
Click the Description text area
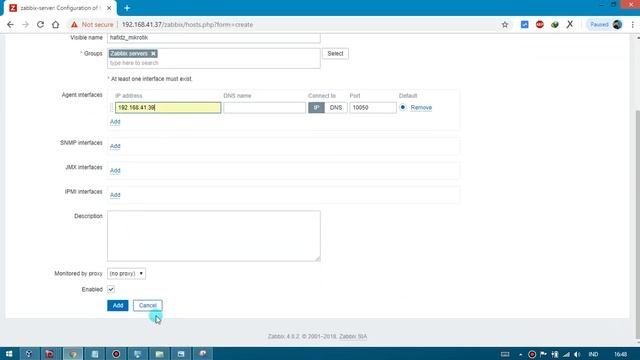[x=214, y=236]
